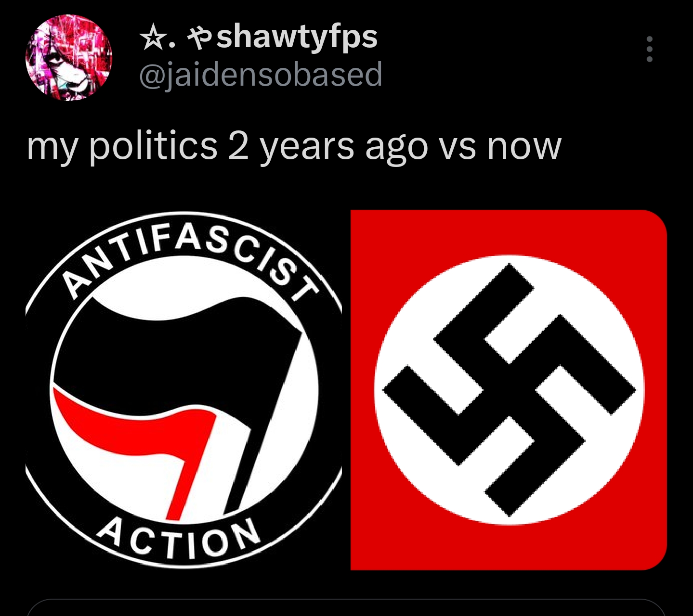This screenshot has width=693, height=616.
Task: Click the black symbol in right image
Action: 510,390
